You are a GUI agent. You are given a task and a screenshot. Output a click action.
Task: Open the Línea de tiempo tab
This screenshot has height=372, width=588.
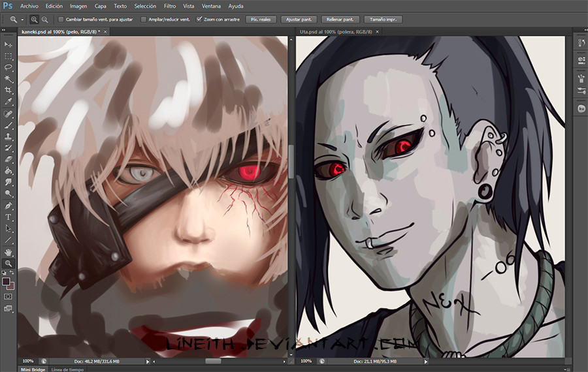tap(67, 369)
